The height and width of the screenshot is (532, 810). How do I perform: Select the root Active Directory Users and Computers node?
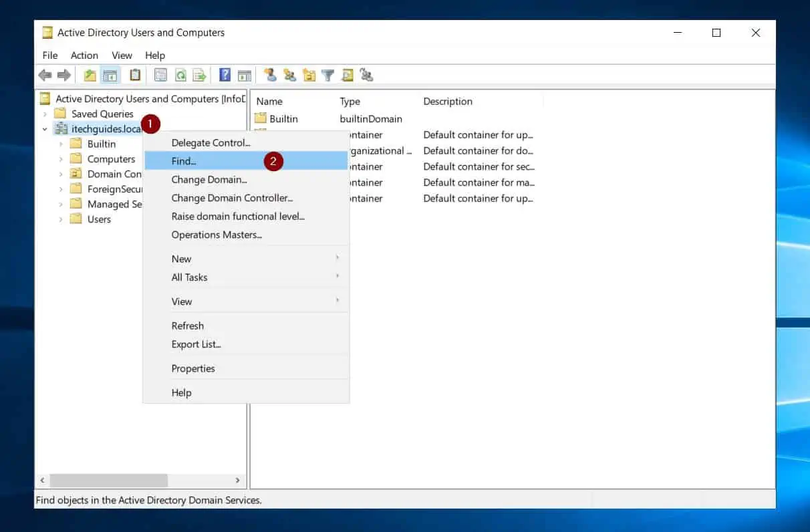pyautogui.click(x=150, y=99)
